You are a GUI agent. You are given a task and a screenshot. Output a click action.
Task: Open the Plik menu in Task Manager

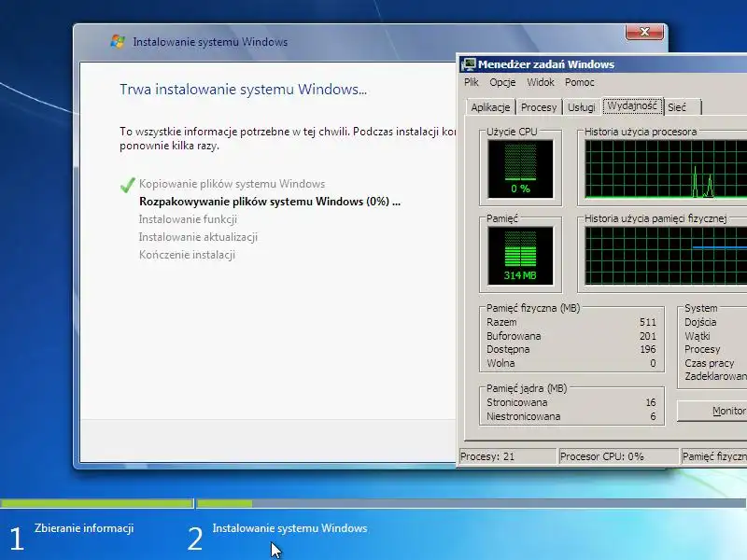click(x=472, y=82)
